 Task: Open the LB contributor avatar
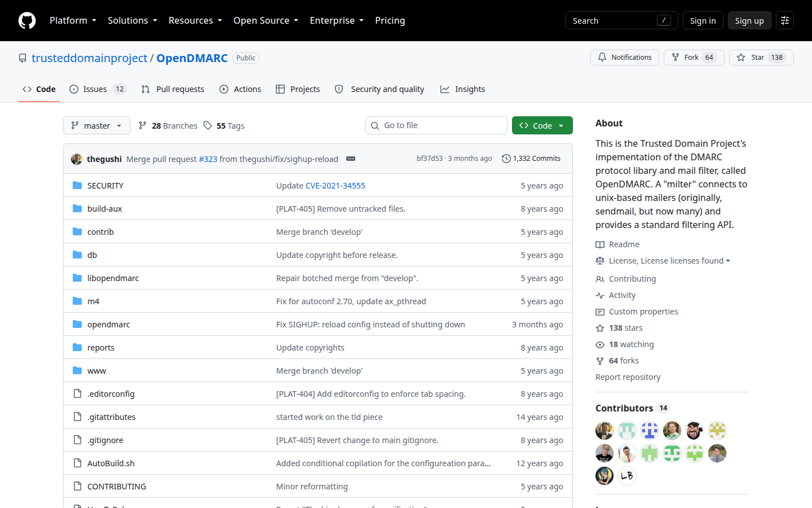pos(627,476)
